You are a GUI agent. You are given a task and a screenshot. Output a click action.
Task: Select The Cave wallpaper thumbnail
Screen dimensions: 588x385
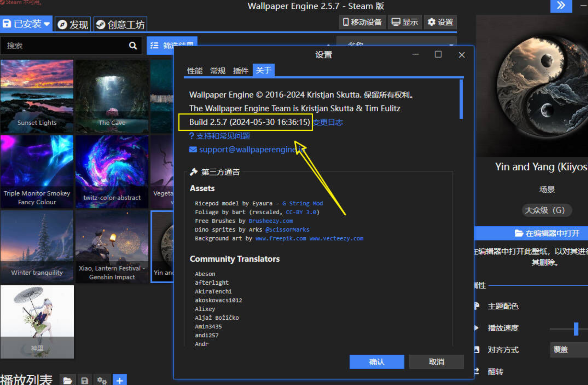112,96
